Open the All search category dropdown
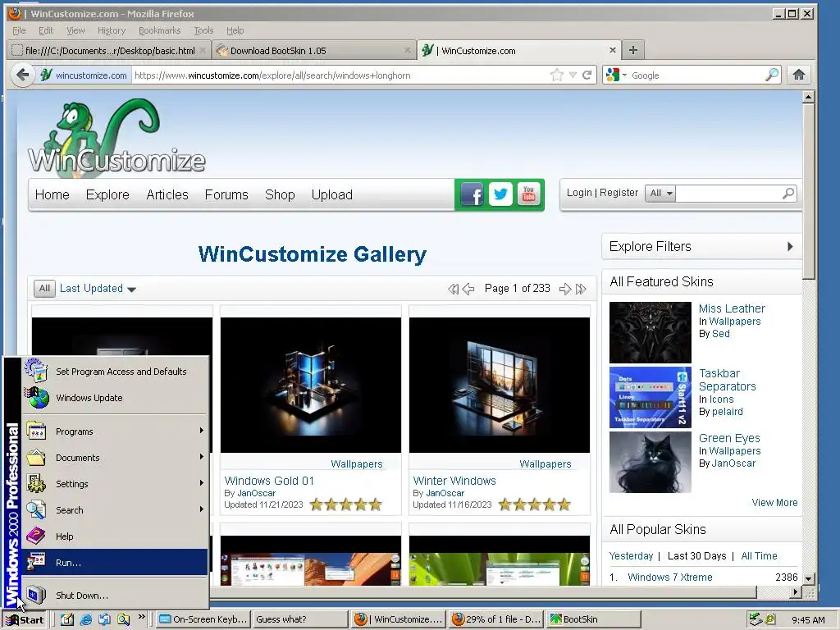This screenshot has height=630, width=840. (x=660, y=193)
